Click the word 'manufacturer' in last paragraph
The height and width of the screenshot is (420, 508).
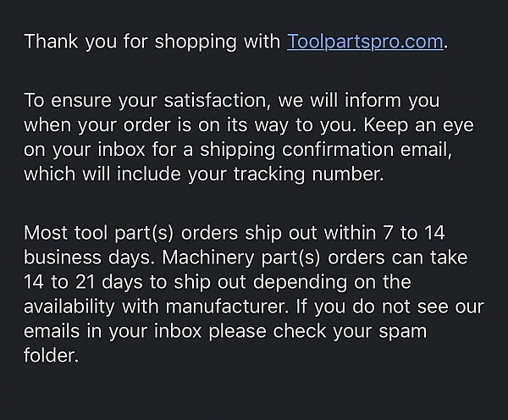click(x=225, y=307)
